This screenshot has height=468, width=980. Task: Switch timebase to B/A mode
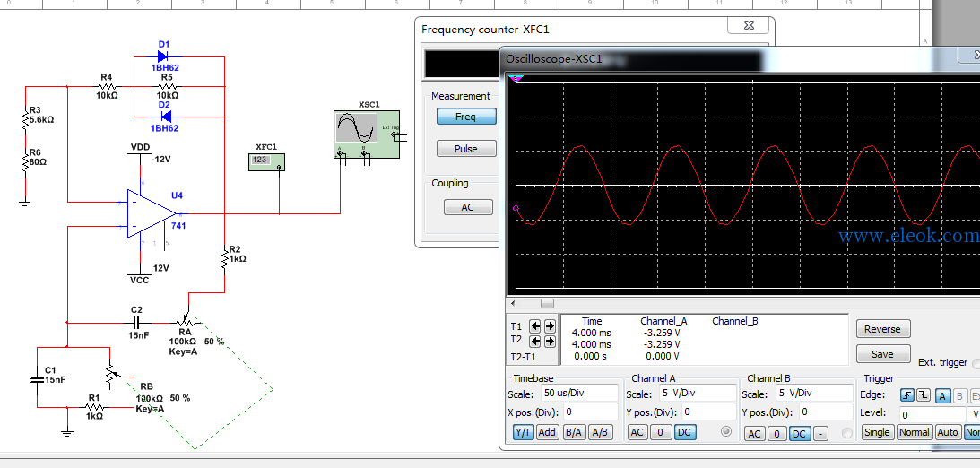573,432
